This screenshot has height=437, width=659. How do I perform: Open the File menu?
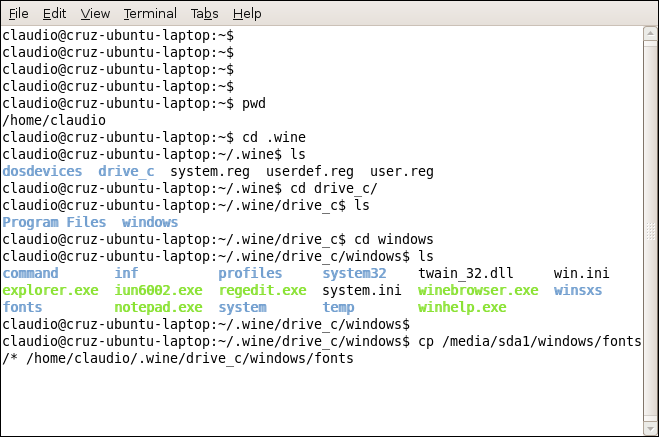click(x=18, y=14)
